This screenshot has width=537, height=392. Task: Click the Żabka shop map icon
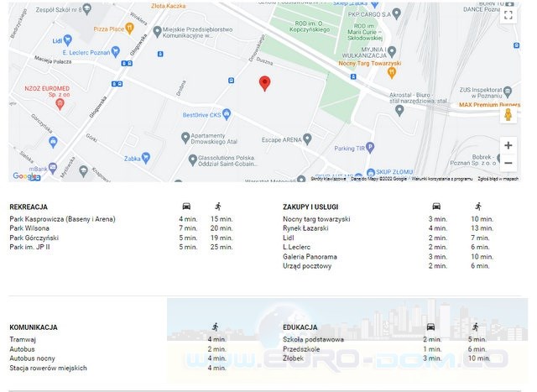coord(146,157)
